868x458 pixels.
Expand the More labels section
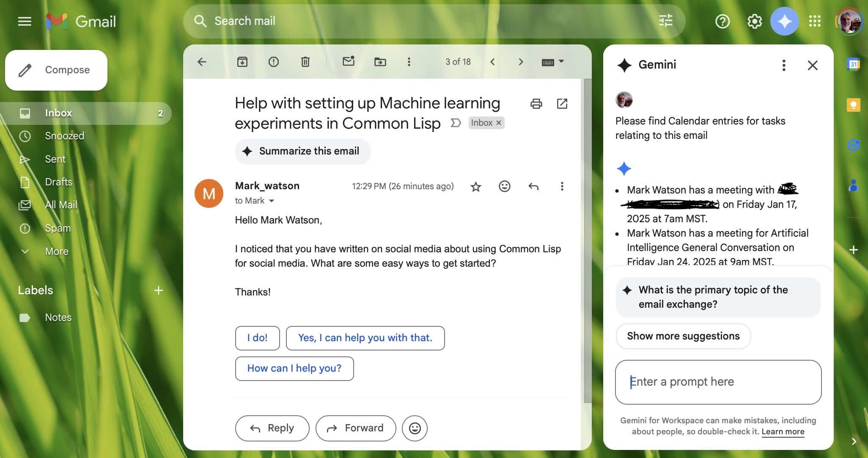(x=56, y=251)
